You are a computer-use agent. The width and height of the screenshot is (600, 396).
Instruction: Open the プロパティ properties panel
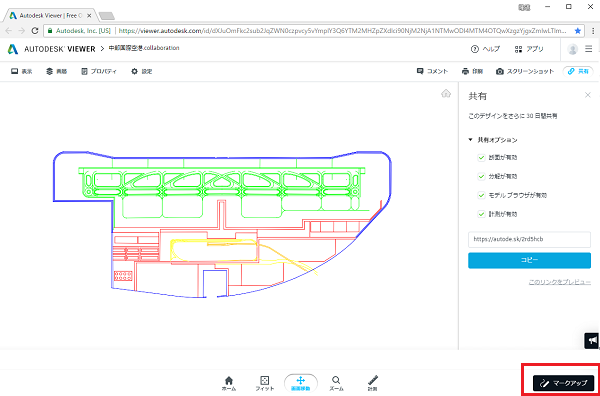click(99, 72)
